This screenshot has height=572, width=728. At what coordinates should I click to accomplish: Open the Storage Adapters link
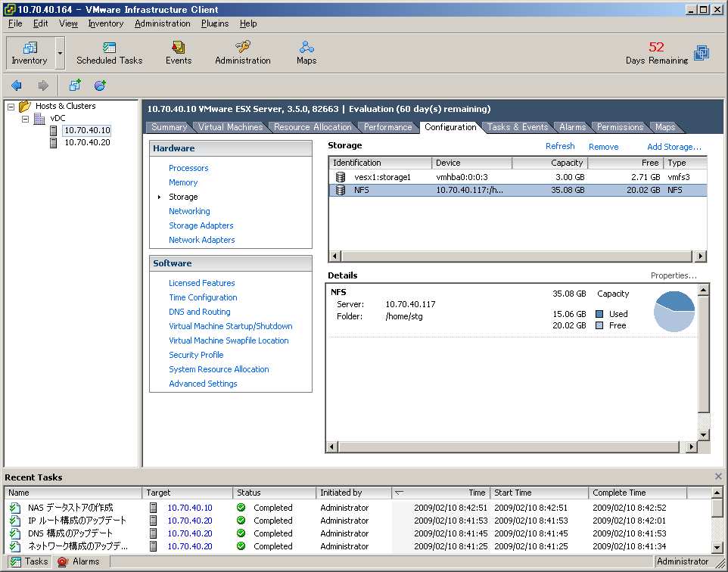coord(201,225)
